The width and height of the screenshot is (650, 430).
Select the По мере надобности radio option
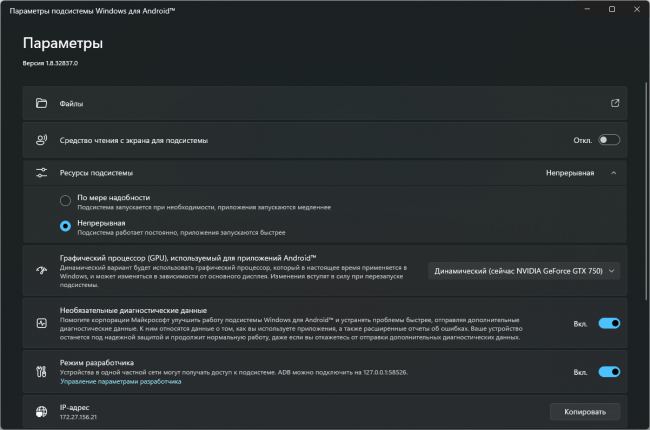pyautogui.click(x=65, y=201)
